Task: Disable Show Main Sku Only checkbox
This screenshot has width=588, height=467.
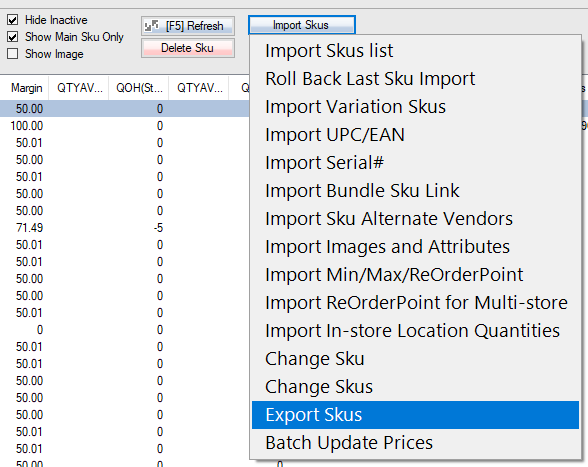Action: pos(12,37)
